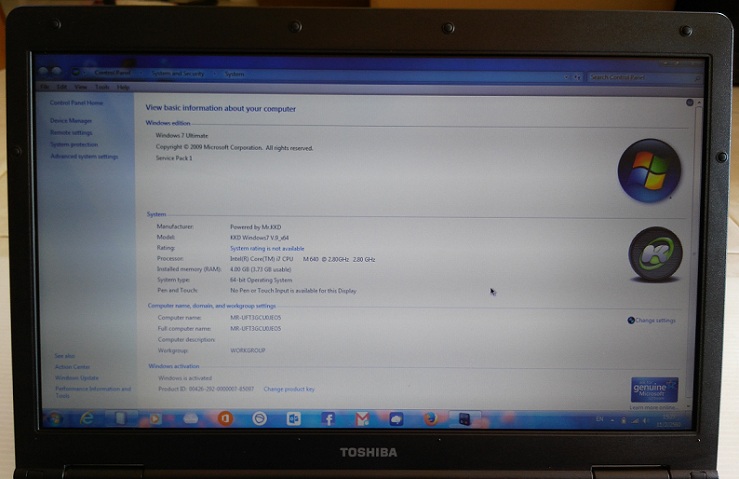Launch Microsoft Office orange taskbar icon
The image size is (739, 479).
225,418
